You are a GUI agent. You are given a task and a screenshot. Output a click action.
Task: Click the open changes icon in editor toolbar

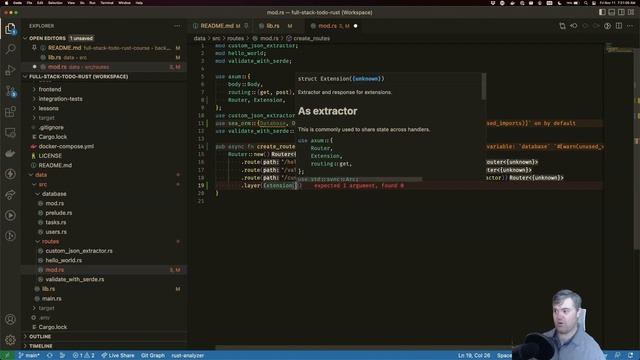click(x=562, y=26)
